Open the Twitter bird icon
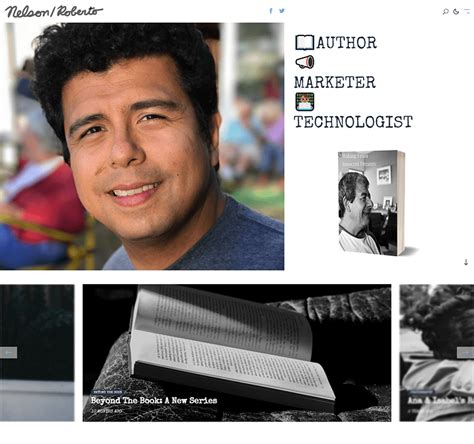 tap(282, 11)
